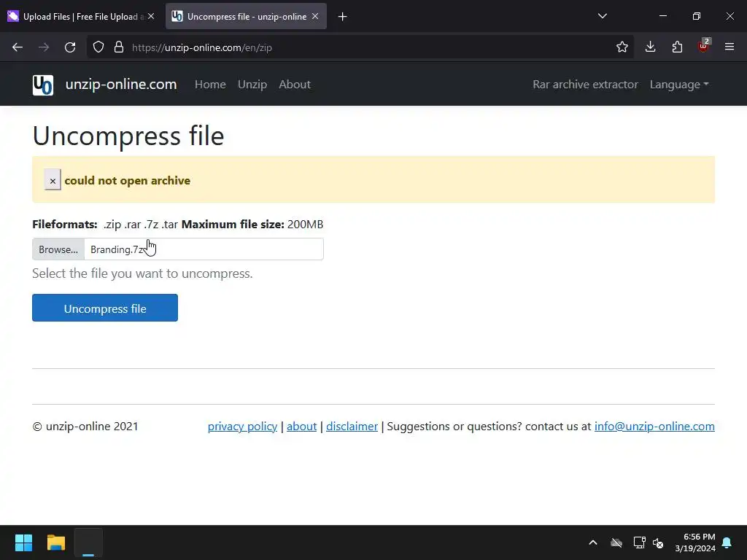Open the privacy policy link
Viewport: 747px width, 560px height.
pyautogui.click(x=242, y=426)
